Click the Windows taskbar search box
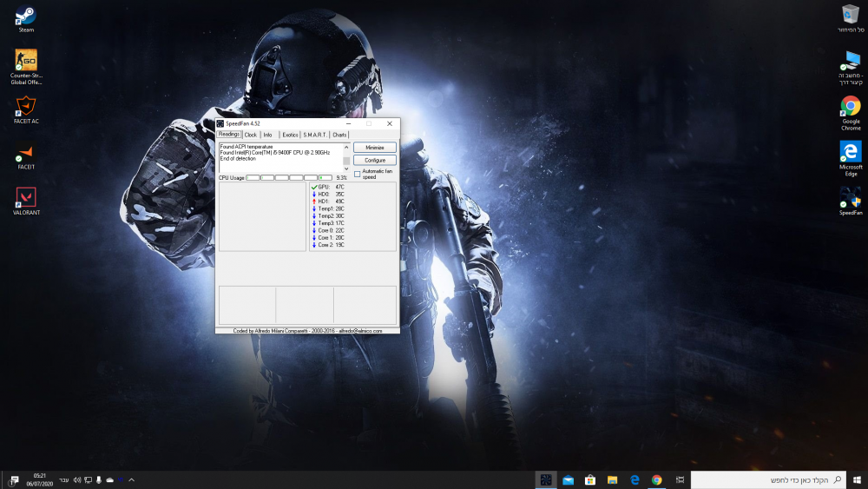This screenshot has width=868, height=489. 768,479
